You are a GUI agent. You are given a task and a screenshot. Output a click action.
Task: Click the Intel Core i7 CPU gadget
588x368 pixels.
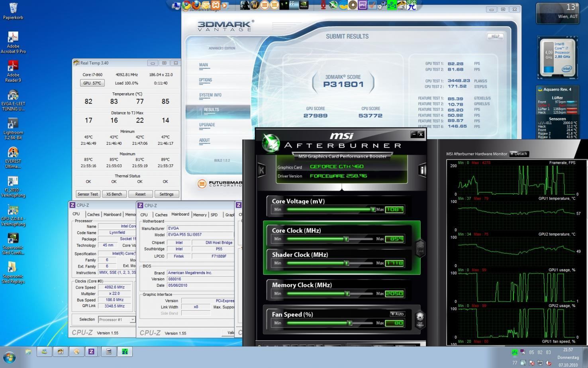(x=557, y=57)
